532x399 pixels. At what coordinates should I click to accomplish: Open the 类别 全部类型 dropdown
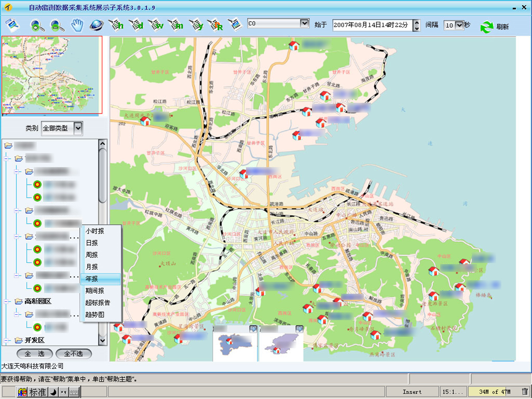point(78,128)
